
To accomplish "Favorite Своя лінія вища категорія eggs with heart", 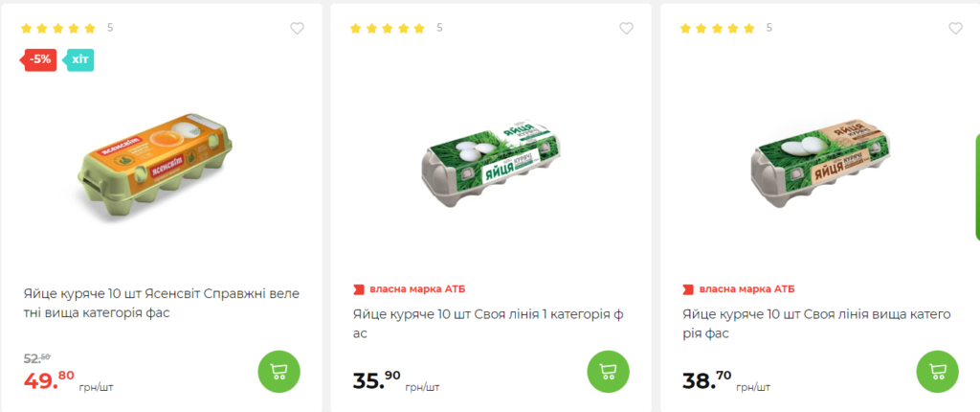I will pos(956,28).
